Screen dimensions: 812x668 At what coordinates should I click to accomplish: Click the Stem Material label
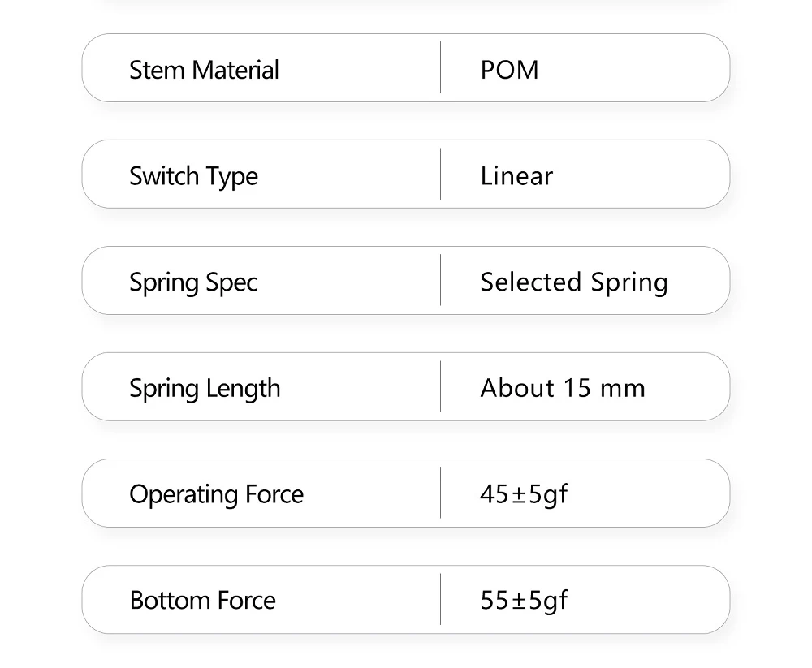tap(204, 70)
